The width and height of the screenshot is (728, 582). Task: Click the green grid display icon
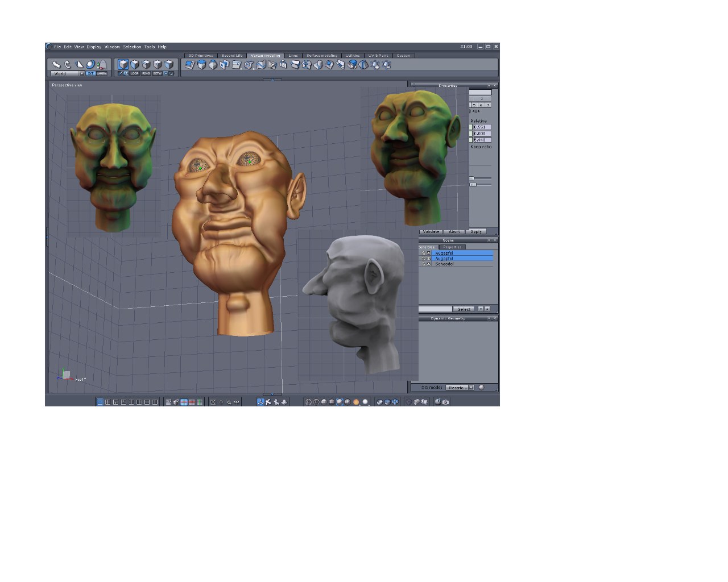(200, 402)
